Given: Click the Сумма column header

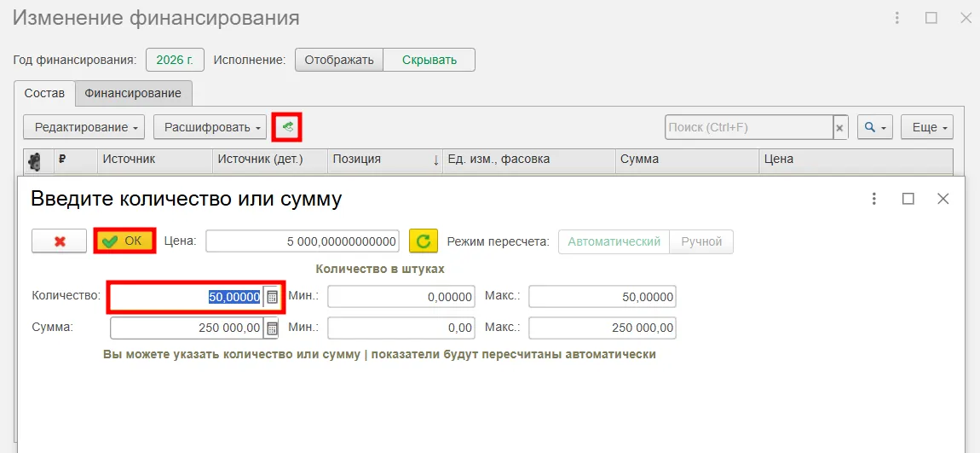Looking at the screenshot, I should point(688,160).
